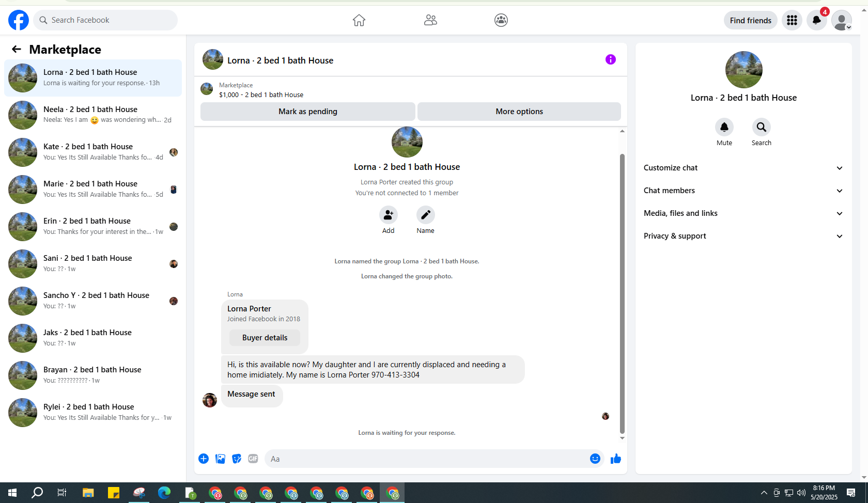Click the Find friends button
Screen dimensions: 868x503
(750, 20)
